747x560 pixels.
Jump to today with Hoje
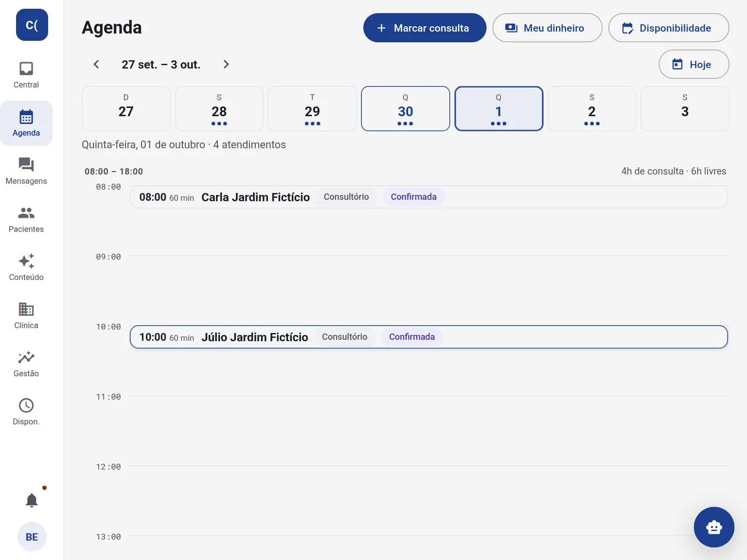(694, 64)
